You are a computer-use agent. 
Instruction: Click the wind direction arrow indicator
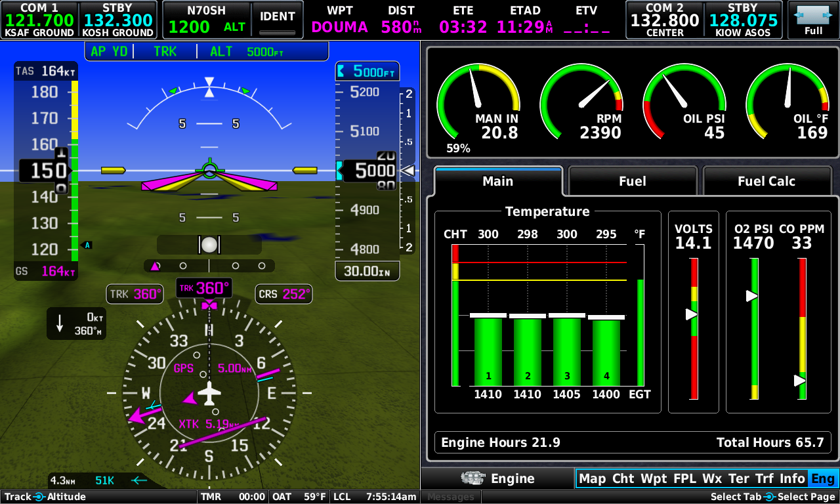click(60, 323)
